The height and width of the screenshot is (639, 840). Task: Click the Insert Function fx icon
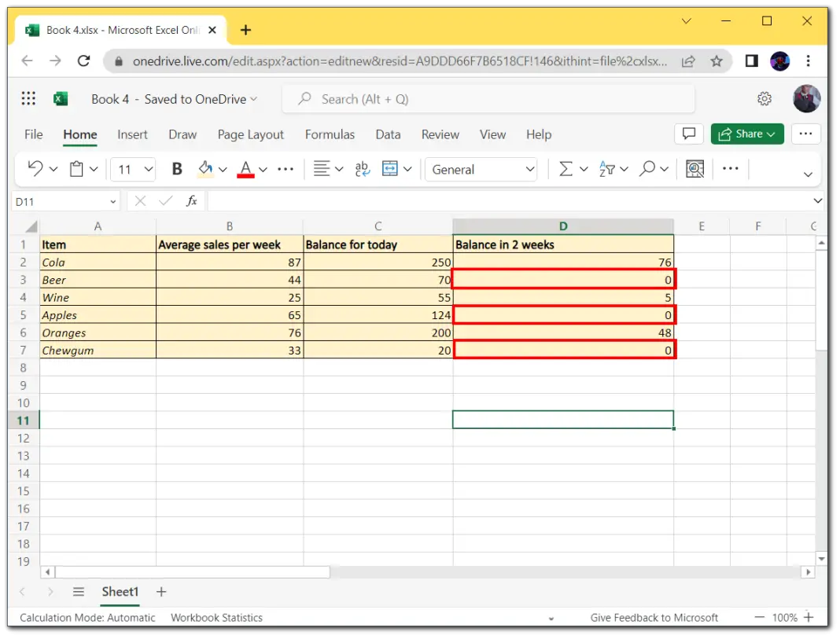coord(191,200)
